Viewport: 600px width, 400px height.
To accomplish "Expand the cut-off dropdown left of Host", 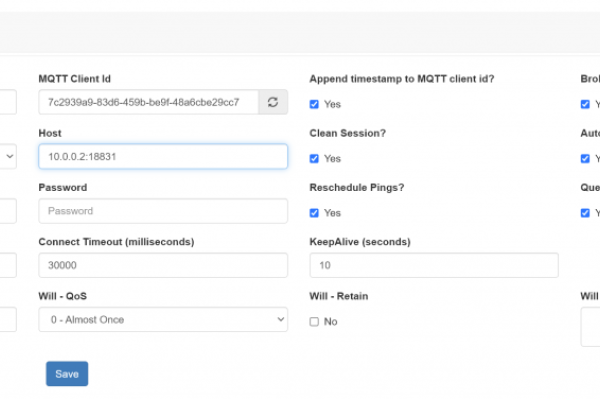I will pyautogui.click(x=8, y=157).
